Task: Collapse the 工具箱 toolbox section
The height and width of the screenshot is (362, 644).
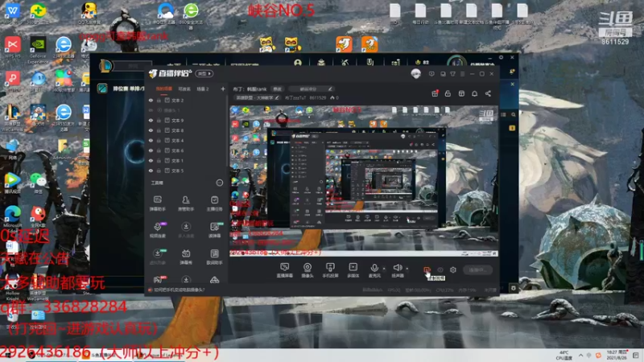Action: (x=219, y=183)
